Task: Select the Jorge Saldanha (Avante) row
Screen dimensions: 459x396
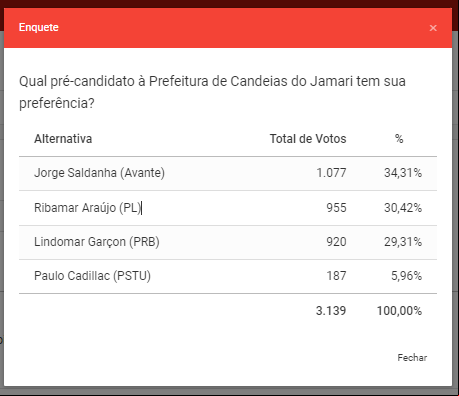Action: [228, 173]
